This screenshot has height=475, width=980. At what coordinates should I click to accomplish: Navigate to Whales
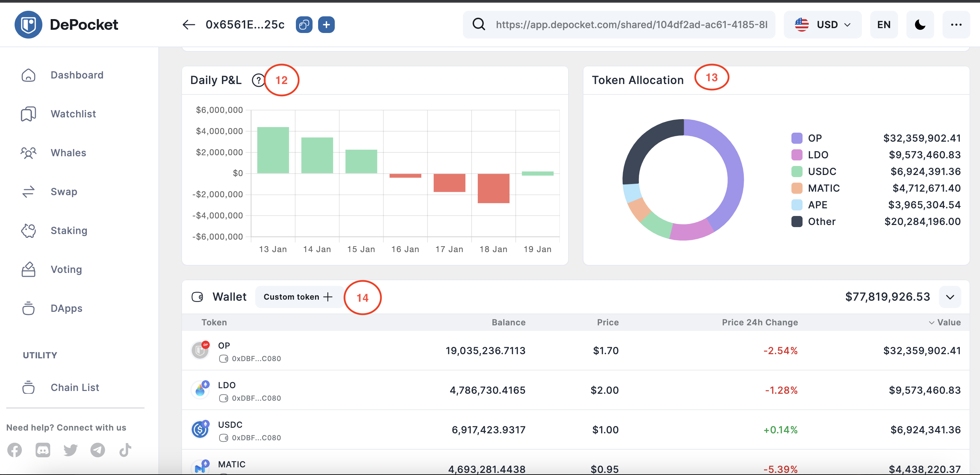(68, 153)
